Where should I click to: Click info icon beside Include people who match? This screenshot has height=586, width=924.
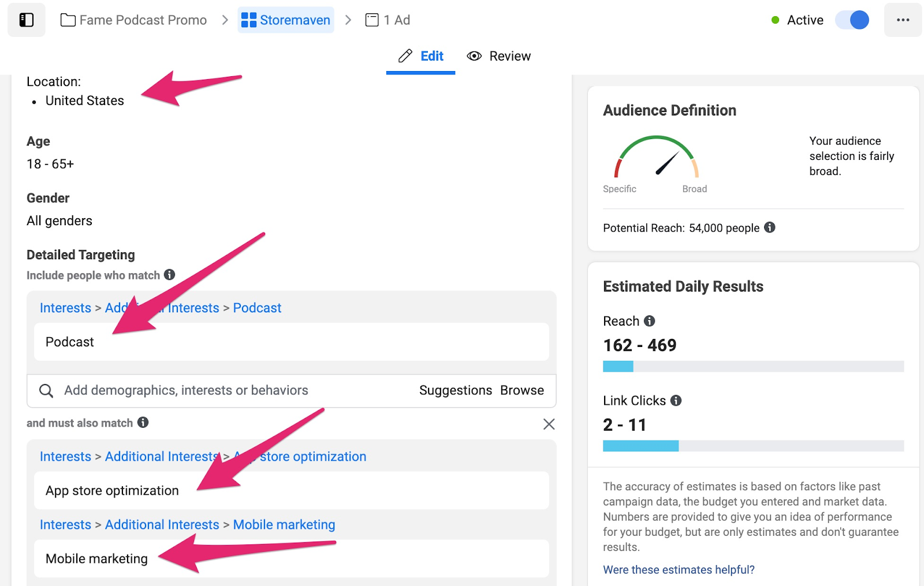click(169, 275)
